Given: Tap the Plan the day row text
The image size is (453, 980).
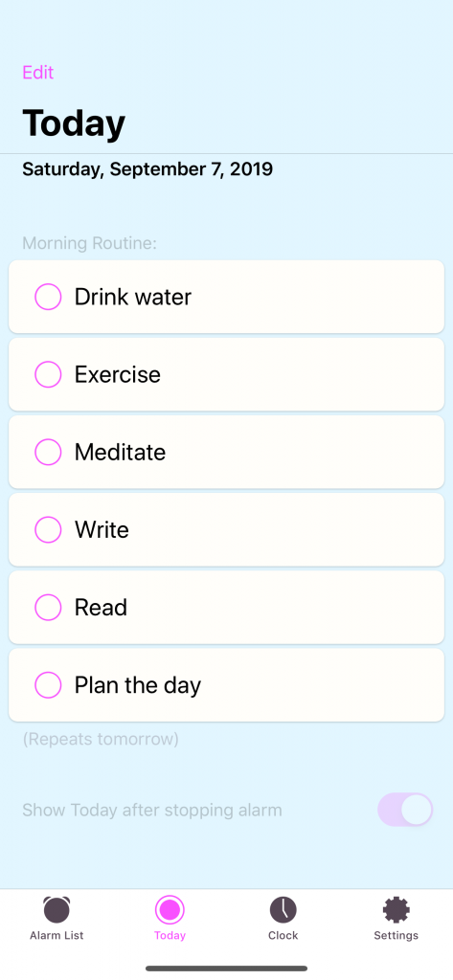Looking at the screenshot, I should [138, 685].
